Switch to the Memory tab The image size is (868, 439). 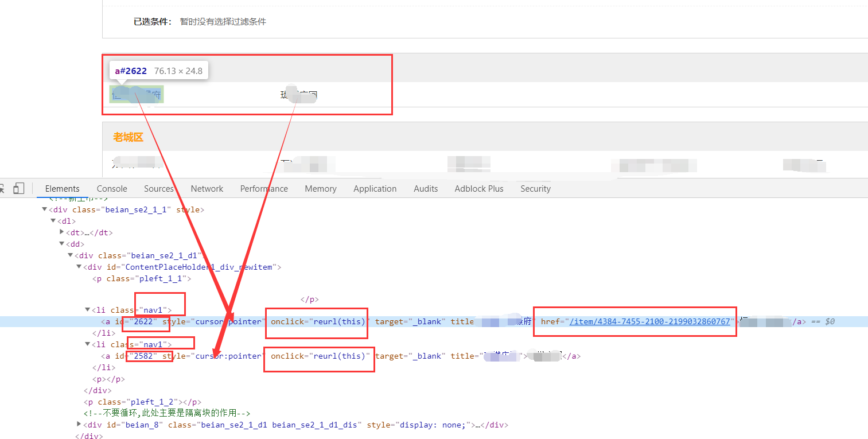coord(321,188)
